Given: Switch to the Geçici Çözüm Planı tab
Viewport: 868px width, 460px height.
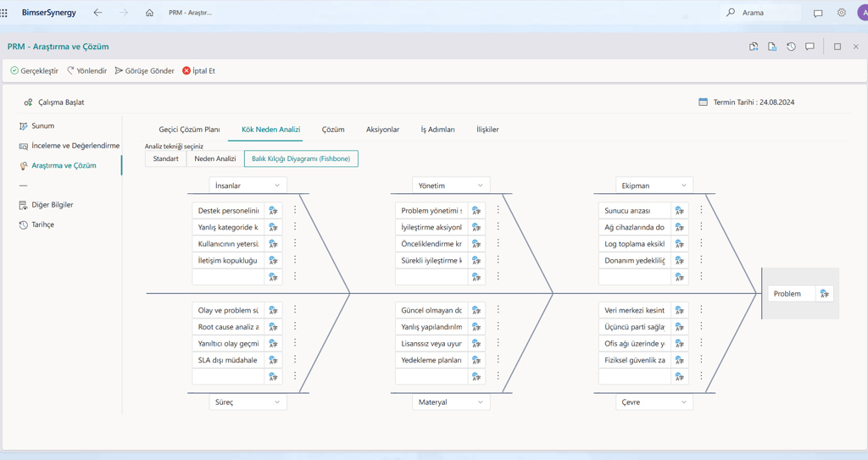Looking at the screenshot, I should coord(189,130).
